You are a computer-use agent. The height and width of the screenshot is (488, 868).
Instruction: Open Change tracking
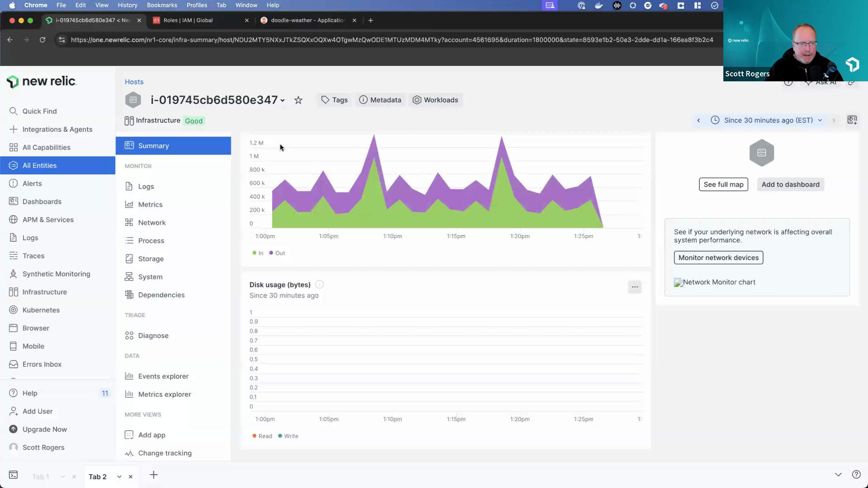tap(165, 453)
